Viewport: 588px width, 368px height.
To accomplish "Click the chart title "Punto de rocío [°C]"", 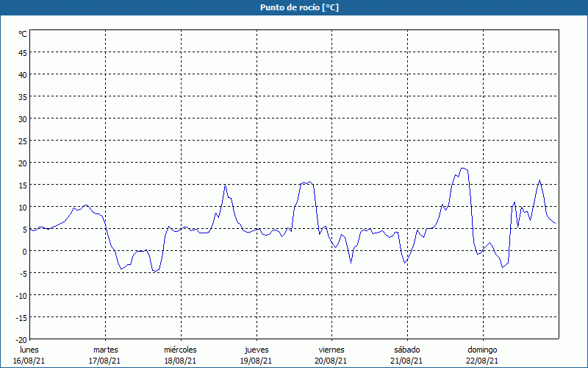I will 294,7.
